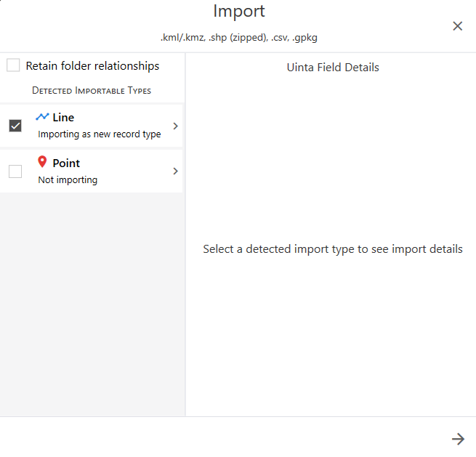Click the Uinta Field Details heading
476x457 pixels.
[333, 68]
